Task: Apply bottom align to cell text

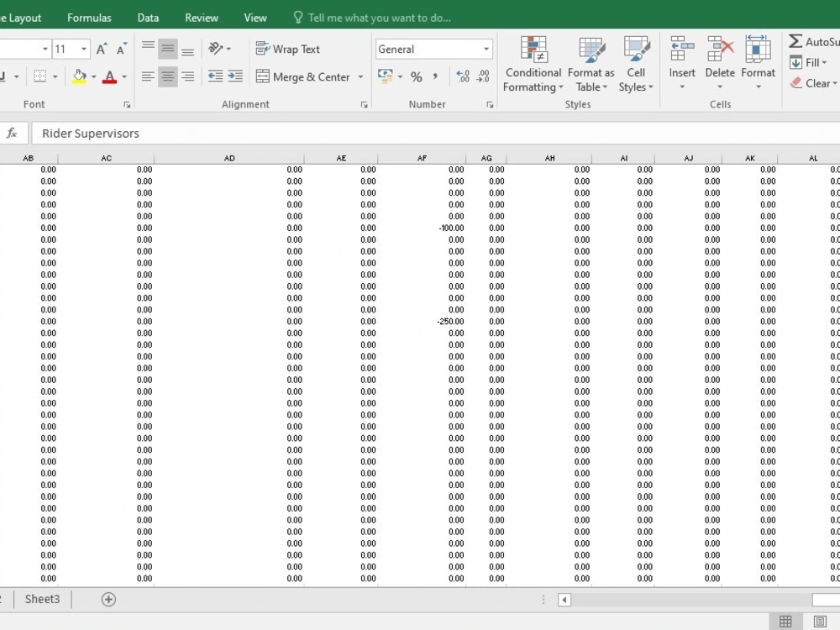Action: (x=187, y=50)
